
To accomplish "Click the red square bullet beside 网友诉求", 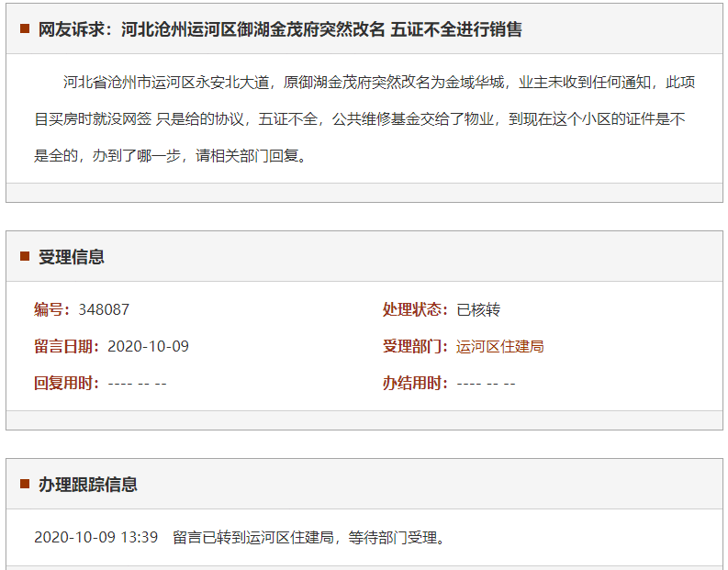I will pyautogui.click(x=25, y=29).
